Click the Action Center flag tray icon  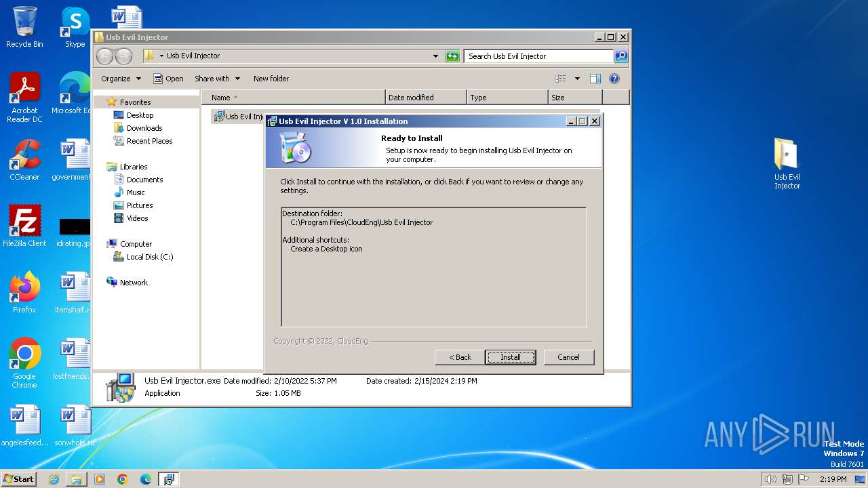804,479
